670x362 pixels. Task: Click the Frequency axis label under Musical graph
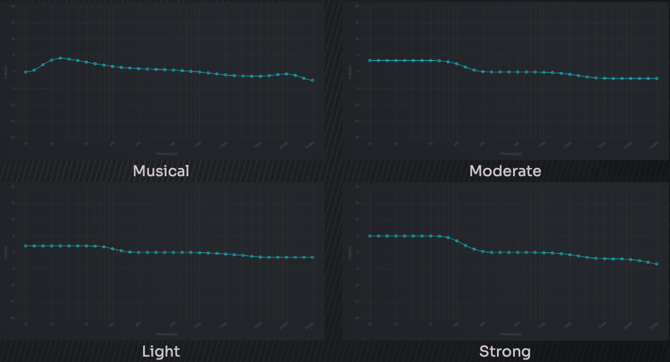coord(167,154)
